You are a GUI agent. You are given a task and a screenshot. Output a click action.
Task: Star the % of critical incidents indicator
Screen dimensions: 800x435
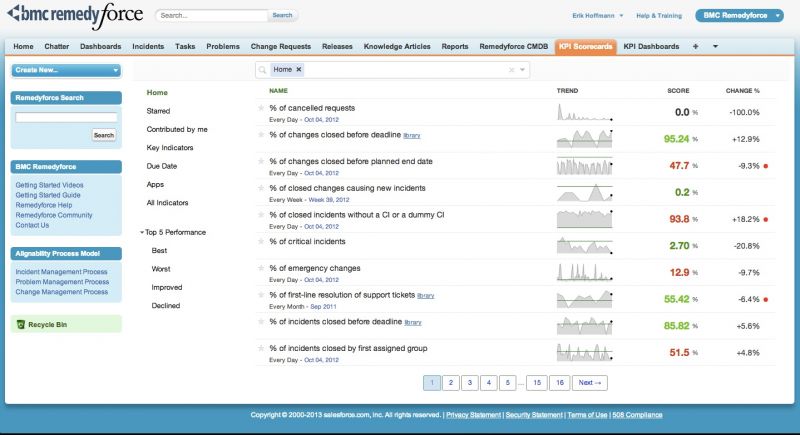click(x=261, y=241)
